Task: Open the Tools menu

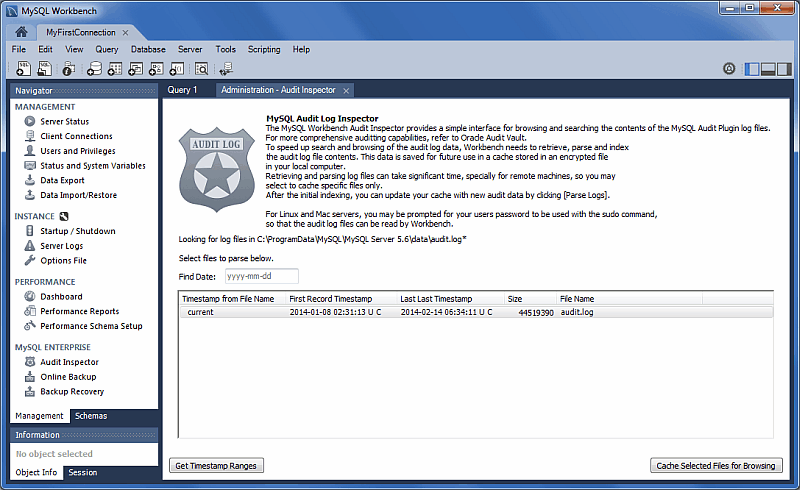Action: point(226,50)
